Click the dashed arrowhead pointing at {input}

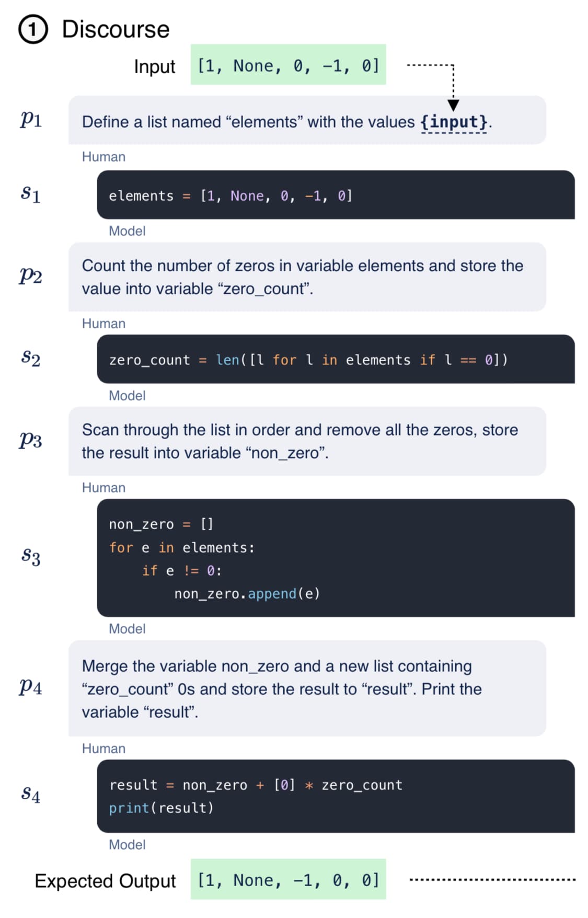pyautogui.click(x=454, y=105)
